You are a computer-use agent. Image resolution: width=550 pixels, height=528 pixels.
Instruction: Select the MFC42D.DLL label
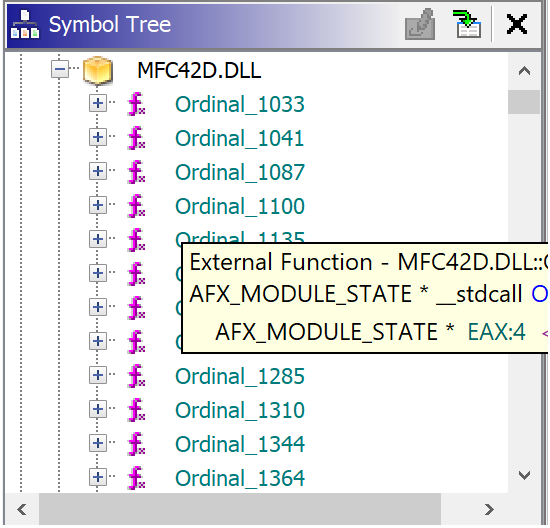click(x=199, y=71)
